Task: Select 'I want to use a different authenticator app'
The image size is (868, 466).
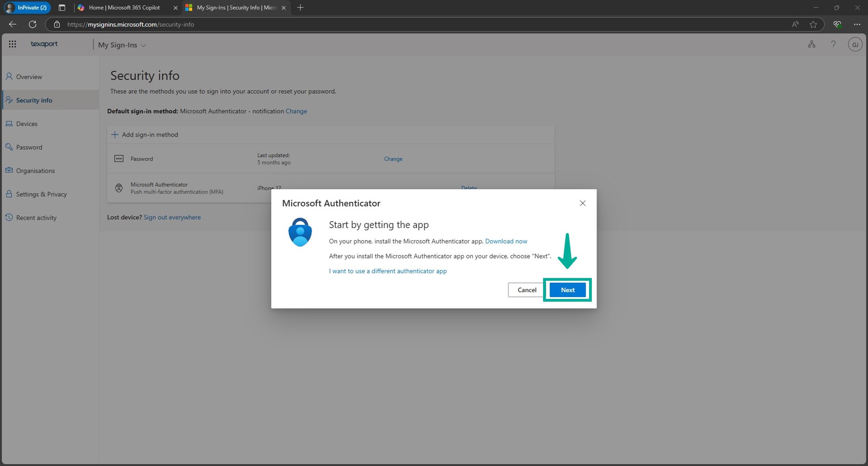Action: click(x=387, y=271)
